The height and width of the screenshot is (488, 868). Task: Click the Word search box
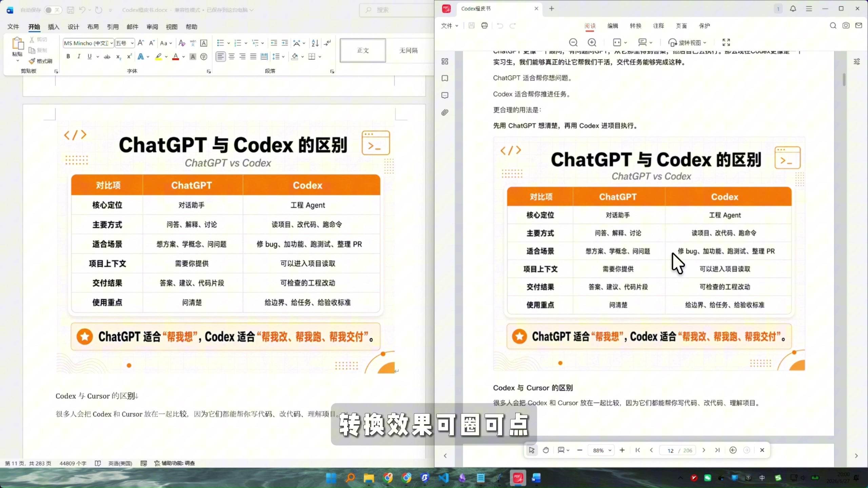tap(397, 10)
